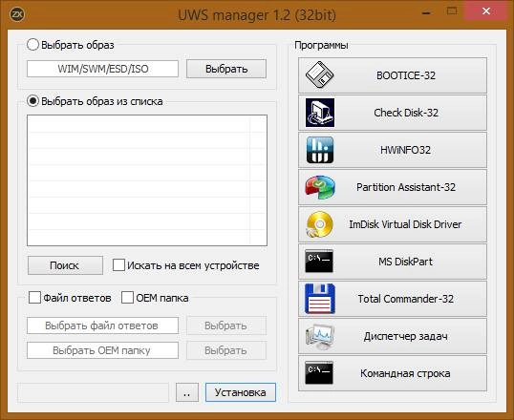Click the Total Commander-32 blue floppy icon
The height and width of the screenshot is (420, 514).
[320, 299]
